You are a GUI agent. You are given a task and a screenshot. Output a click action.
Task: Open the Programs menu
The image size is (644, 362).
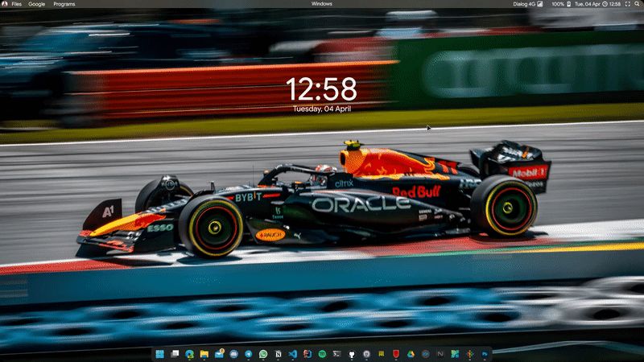click(64, 4)
